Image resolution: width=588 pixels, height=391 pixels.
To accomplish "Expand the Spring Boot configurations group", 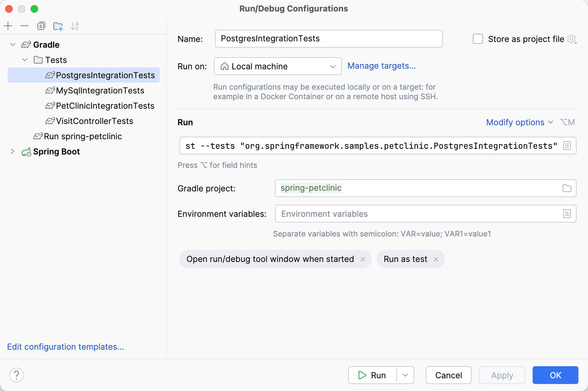I will [12, 151].
